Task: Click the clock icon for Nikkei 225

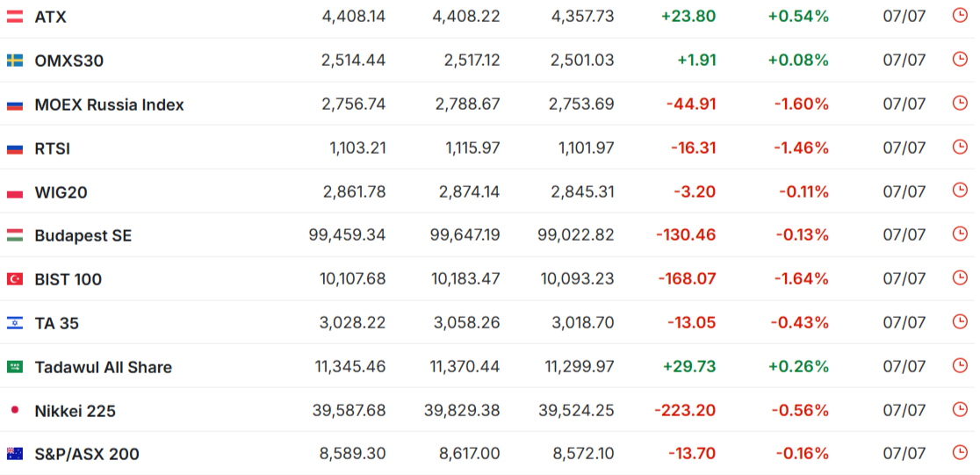Action: (960, 409)
